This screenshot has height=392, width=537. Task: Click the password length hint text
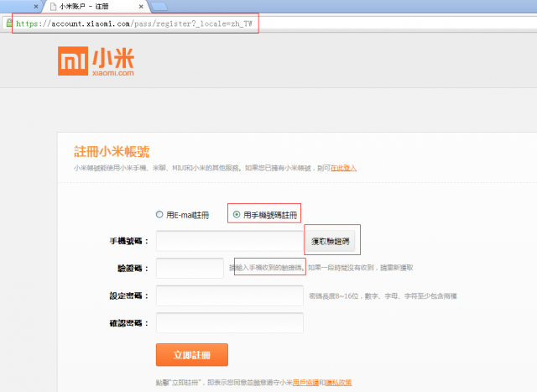tap(383, 295)
